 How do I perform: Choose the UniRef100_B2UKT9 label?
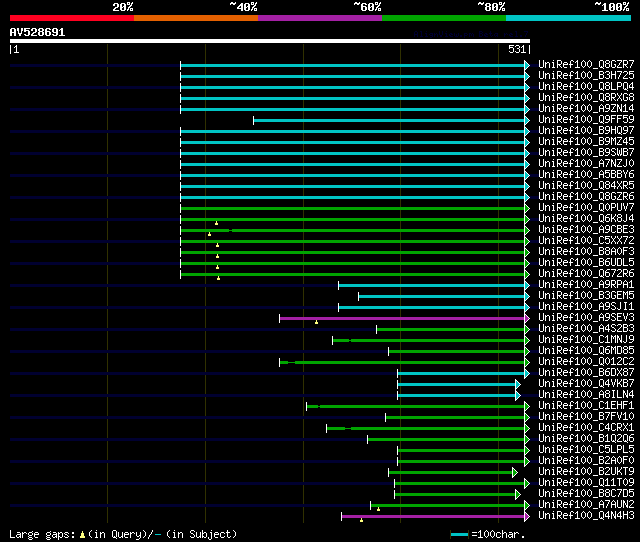(x=586, y=472)
